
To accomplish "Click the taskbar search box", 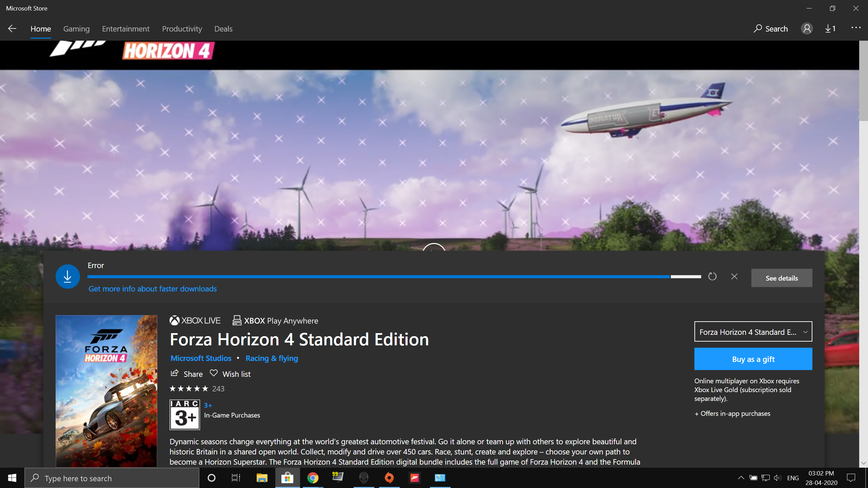I will point(112,478).
